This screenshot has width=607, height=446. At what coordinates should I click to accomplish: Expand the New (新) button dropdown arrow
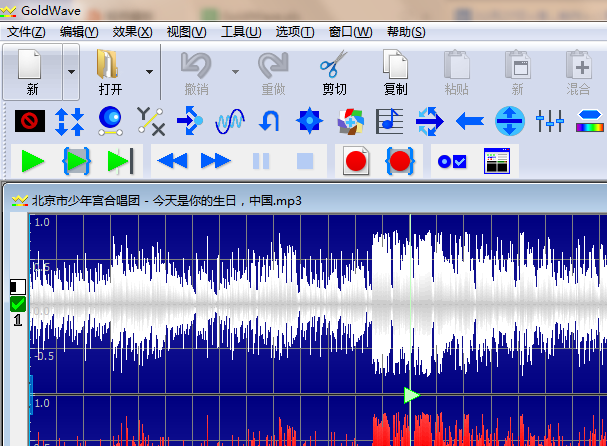click(70, 73)
